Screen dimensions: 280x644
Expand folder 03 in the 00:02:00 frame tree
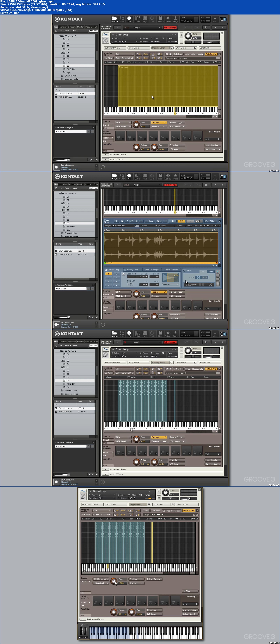[62, 46]
